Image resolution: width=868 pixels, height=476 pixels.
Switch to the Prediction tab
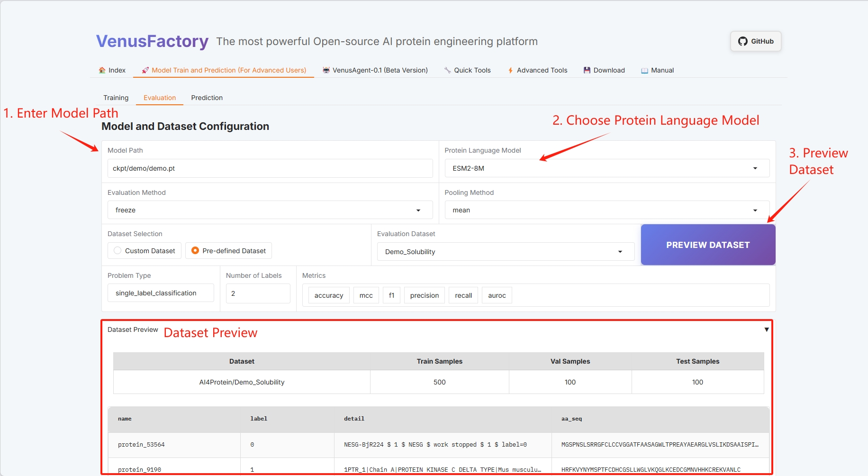tap(207, 98)
